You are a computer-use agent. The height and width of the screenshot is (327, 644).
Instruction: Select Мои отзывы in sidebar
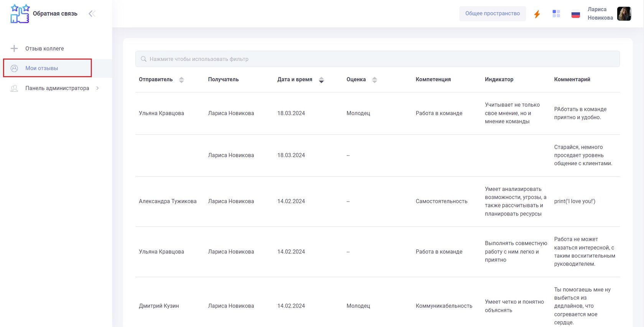[x=42, y=68]
